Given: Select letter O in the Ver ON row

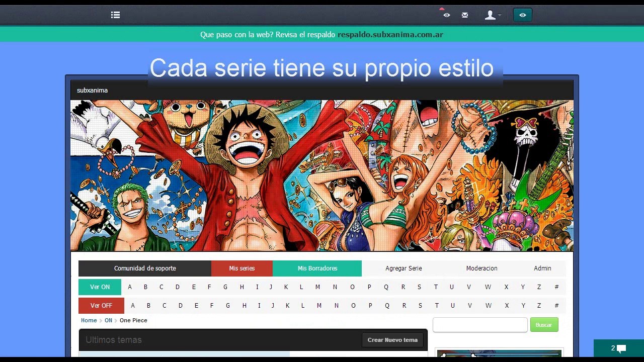Looking at the screenshot, I should coord(352,287).
